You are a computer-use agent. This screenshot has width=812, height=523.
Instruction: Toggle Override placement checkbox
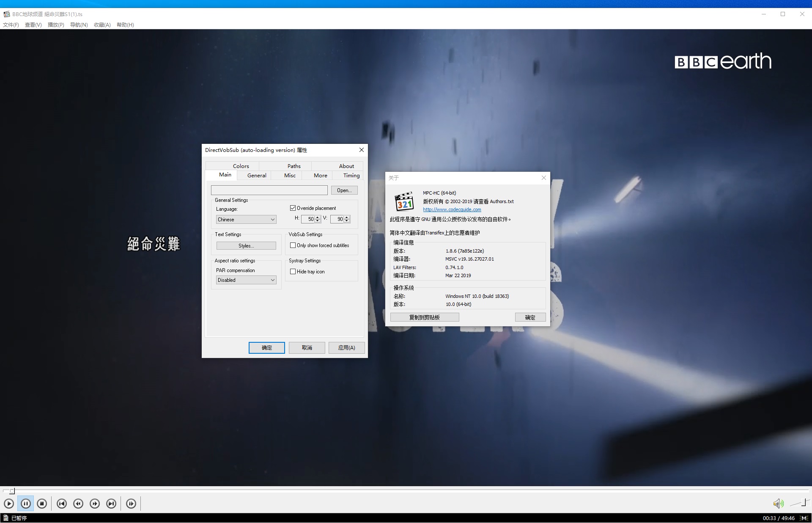click(293, 208)
